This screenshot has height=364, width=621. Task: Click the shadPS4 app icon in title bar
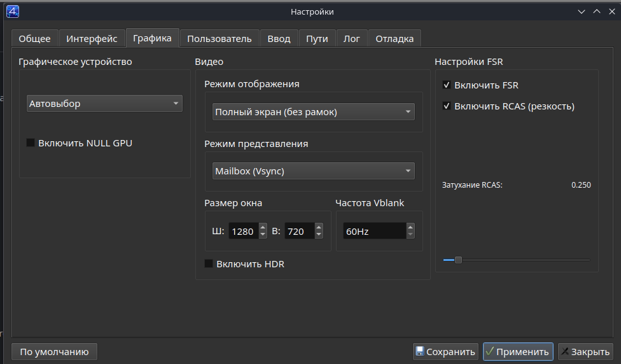pyautogui.click(x=12, y=11)
